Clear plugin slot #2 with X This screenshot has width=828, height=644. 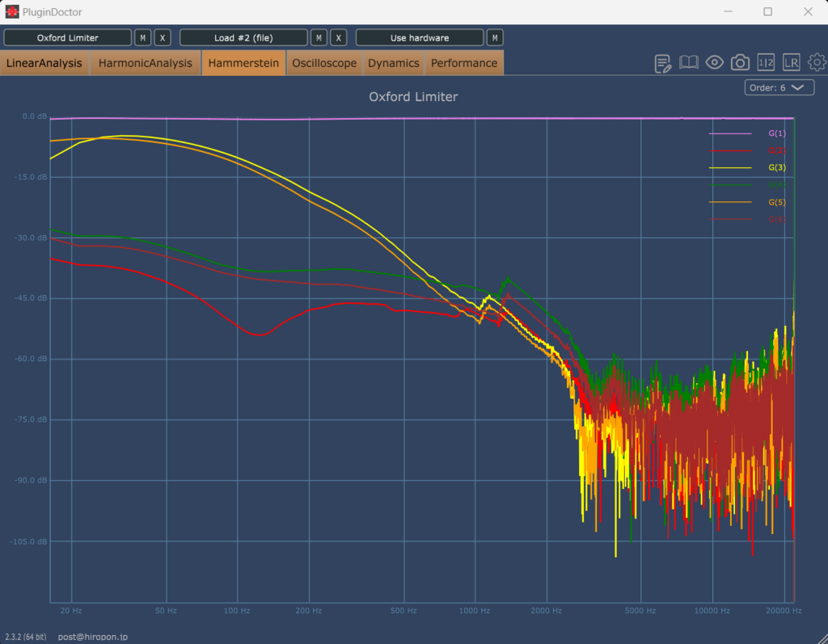339,38
